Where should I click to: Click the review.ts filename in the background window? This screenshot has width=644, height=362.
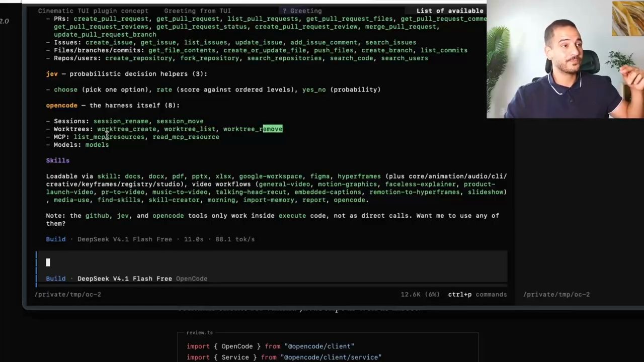point(200,332)
